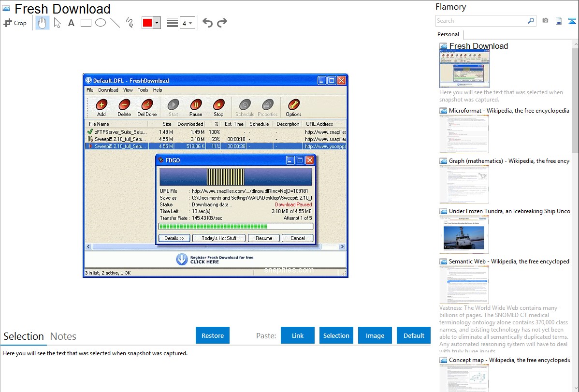
Task: Open the Microformat Wikipedia snapshot thumbnail
Action: coord(464,134)
